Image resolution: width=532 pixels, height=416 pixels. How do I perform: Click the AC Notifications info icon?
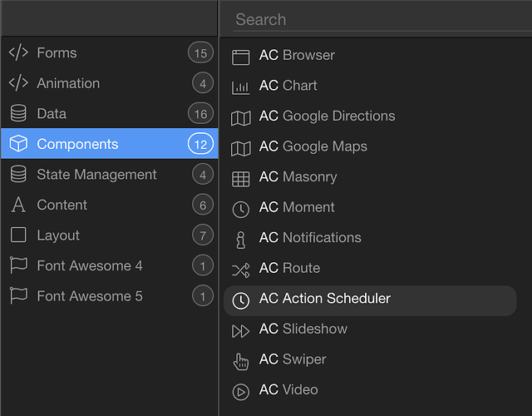click(240, 240)
